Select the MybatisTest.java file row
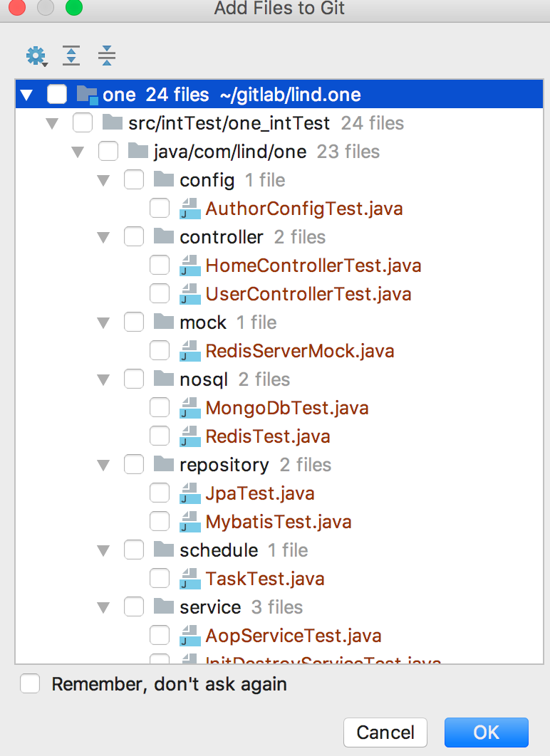550x756 pixels. pos(278,522)
